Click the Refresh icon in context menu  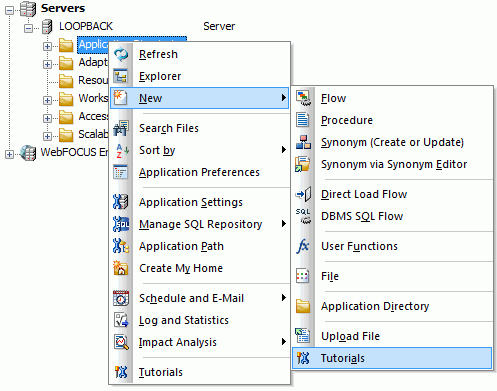[121, 54]
